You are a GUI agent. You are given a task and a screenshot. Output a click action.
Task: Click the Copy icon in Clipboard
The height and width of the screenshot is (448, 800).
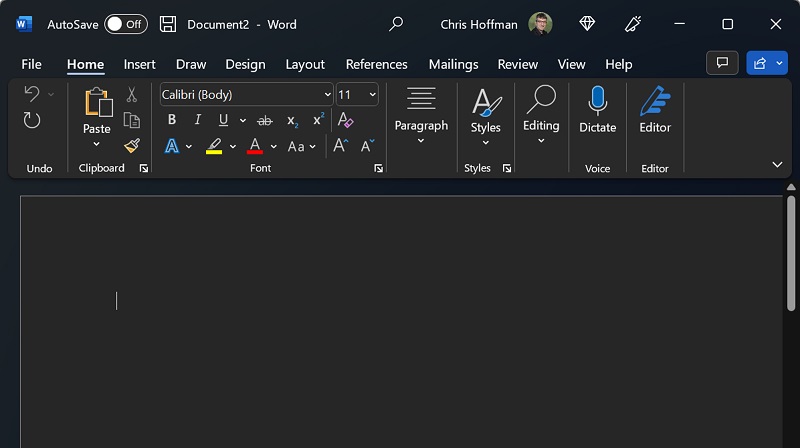pyautogui.click(x=131, y=120)
